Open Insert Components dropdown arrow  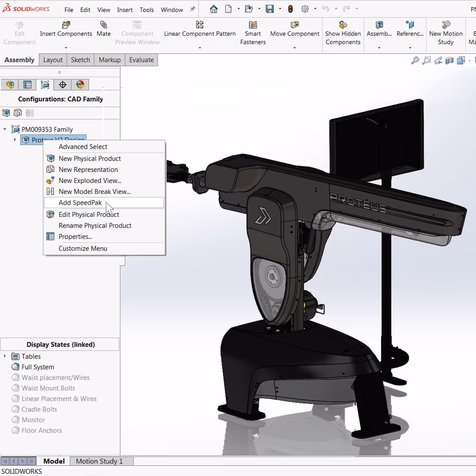(66, 48)
